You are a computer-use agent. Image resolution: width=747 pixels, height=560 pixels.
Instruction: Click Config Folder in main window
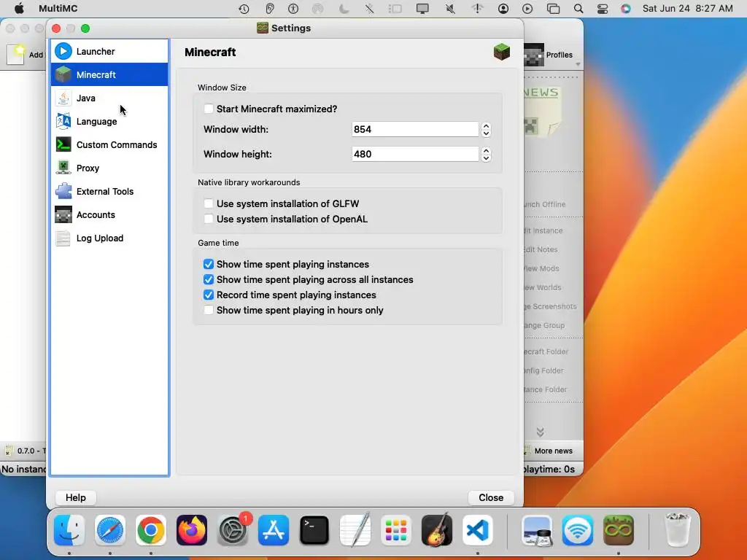pos(543,370)
